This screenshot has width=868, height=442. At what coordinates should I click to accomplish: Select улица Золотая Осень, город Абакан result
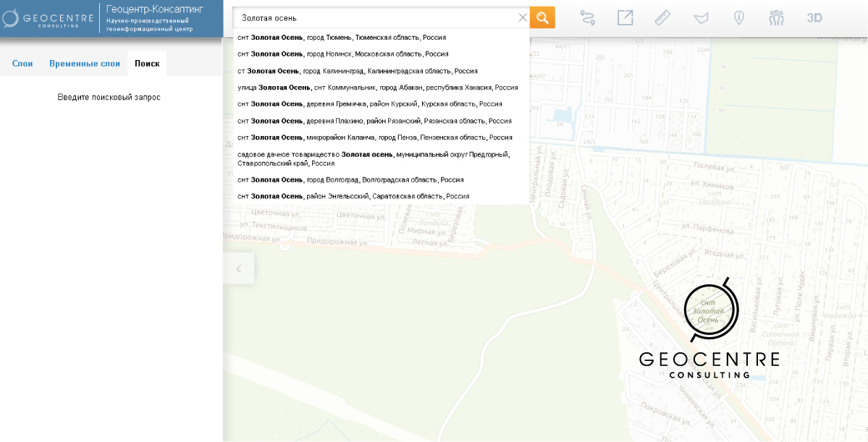click(381, 88)
